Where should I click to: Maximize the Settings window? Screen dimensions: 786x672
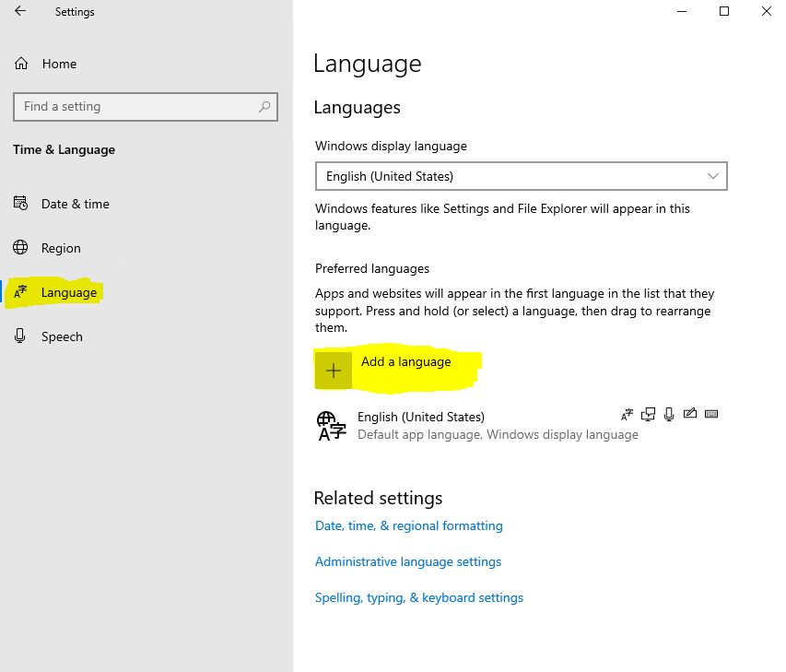click(x=724, y=11)
